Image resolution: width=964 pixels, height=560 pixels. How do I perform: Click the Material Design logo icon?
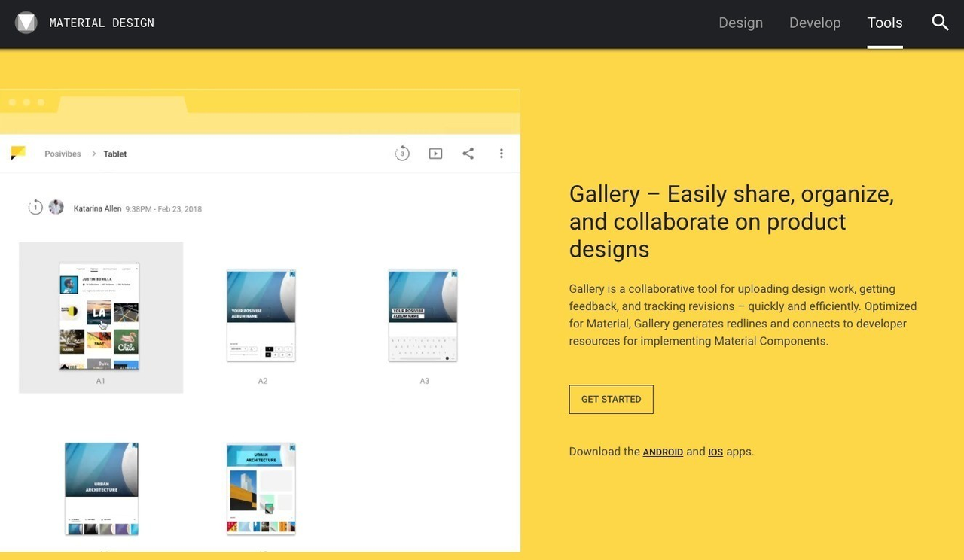26,23
